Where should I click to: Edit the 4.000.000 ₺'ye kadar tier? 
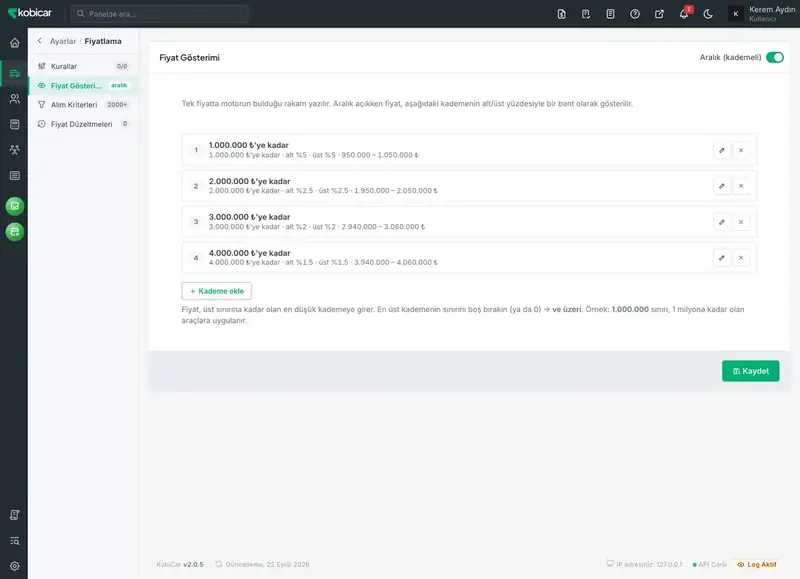721,258
